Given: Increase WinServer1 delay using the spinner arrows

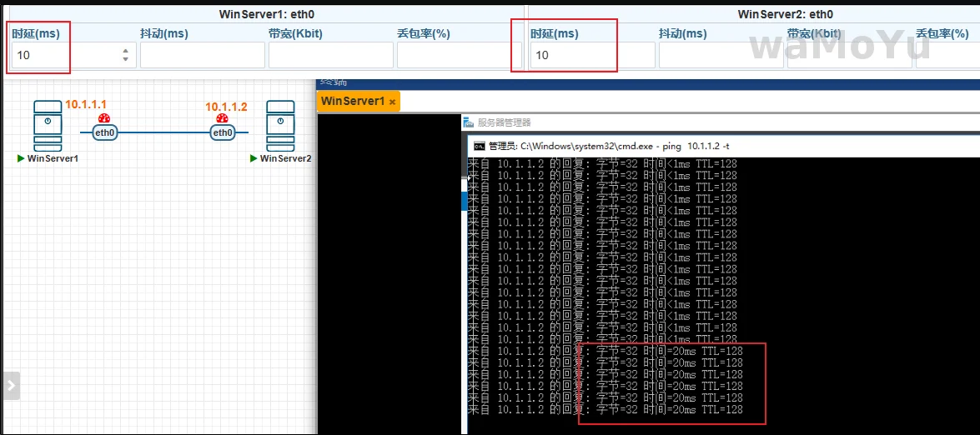Looking at the screenshot, I should point(126,51).
